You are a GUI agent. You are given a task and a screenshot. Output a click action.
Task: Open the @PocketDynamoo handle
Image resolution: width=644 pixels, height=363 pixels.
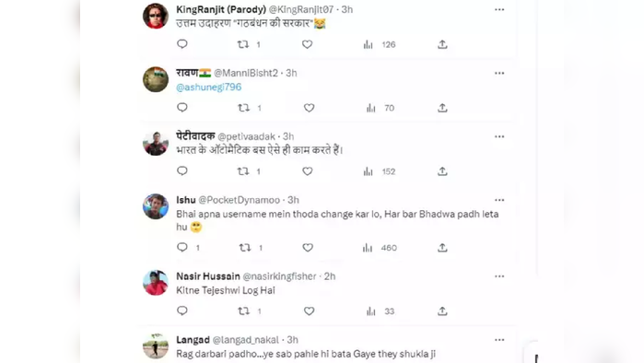[239, 200]
